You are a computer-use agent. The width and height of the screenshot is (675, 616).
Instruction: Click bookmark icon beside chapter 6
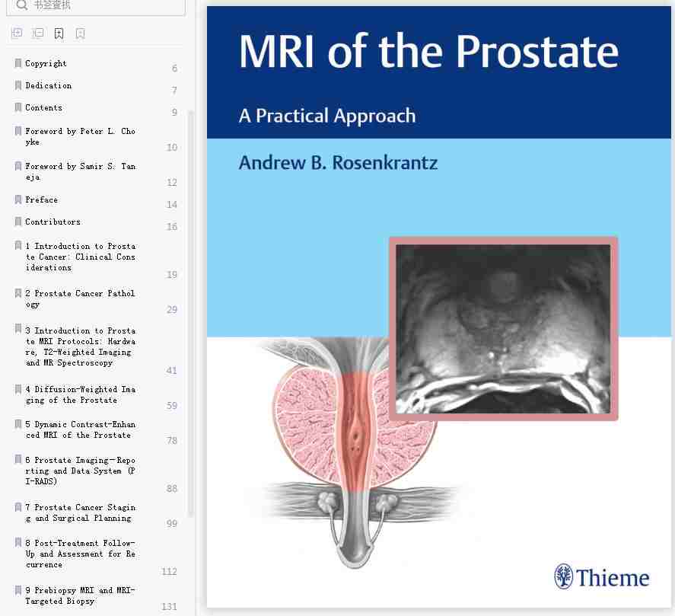[18, 459]
